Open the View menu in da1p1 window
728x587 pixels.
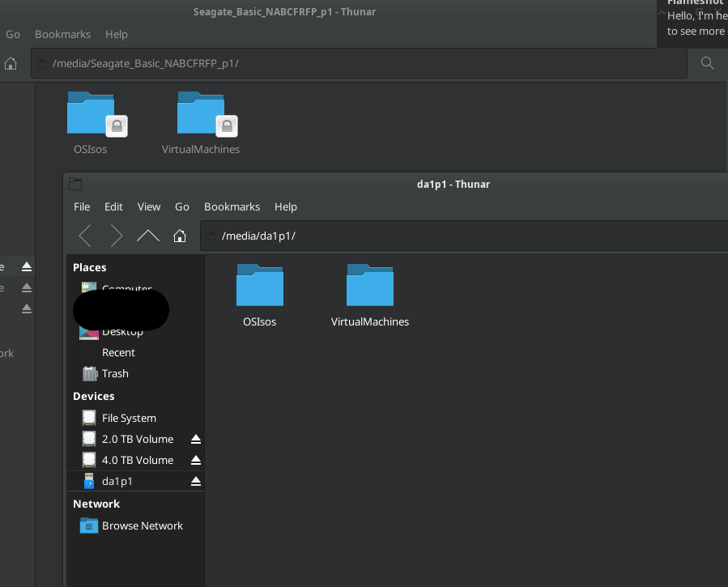click(149, 206)
